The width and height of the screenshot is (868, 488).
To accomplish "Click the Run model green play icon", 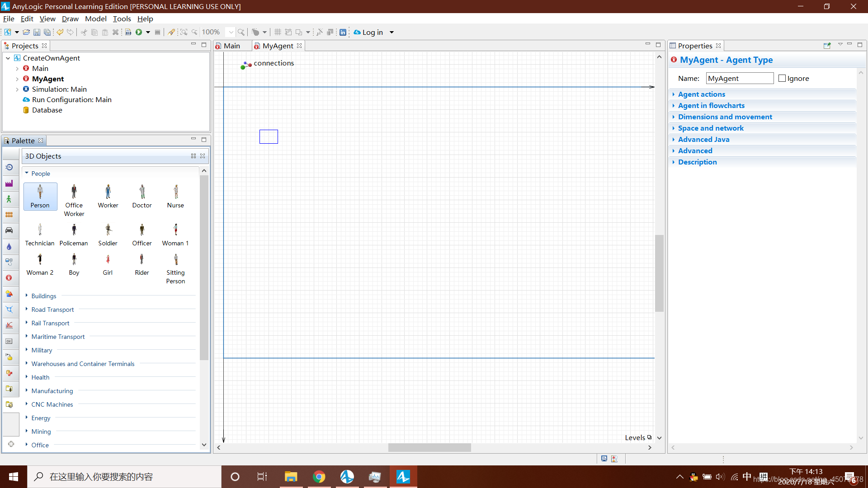I will point(139,32).
